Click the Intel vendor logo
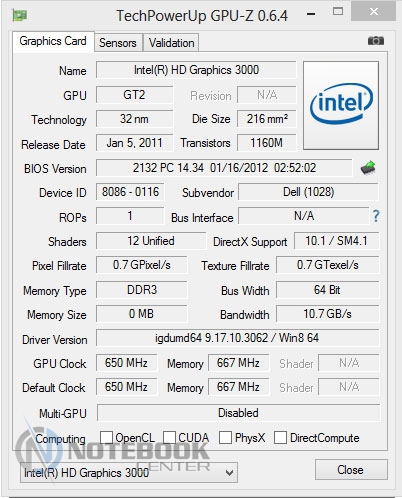This screenshot has height=498, width=402. point(341,105)
